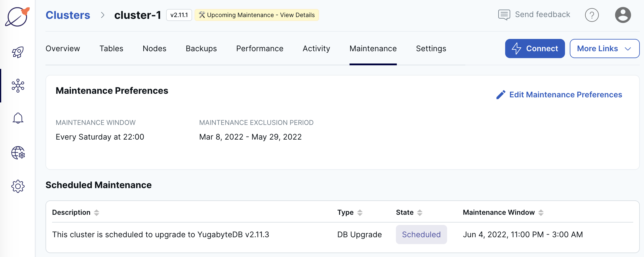The image size is (644, 257).
Task: Open Upcoming Maintenance - View Details banner
Action: (x=256, y=15)
